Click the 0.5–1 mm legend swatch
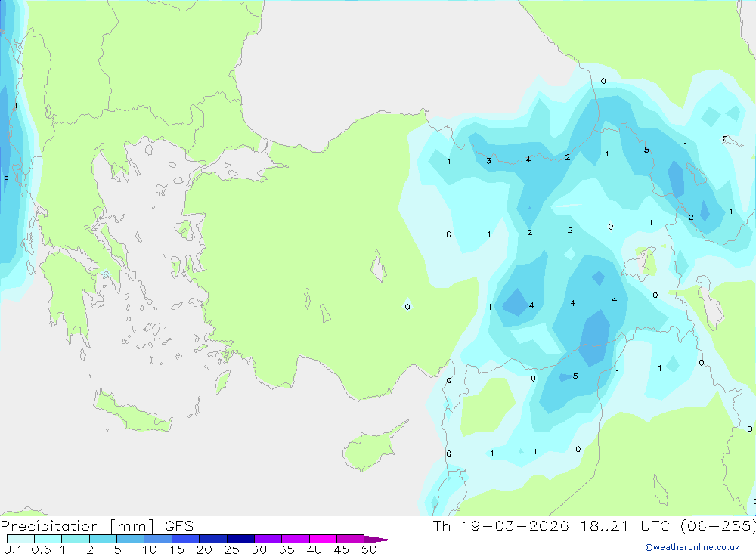 click(x=48, y=539)
